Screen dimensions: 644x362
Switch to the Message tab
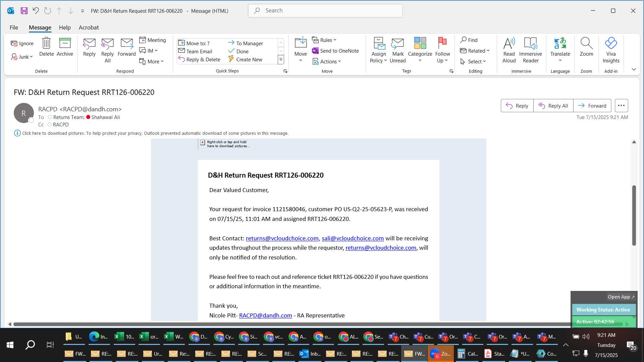[x=40, y=27]
